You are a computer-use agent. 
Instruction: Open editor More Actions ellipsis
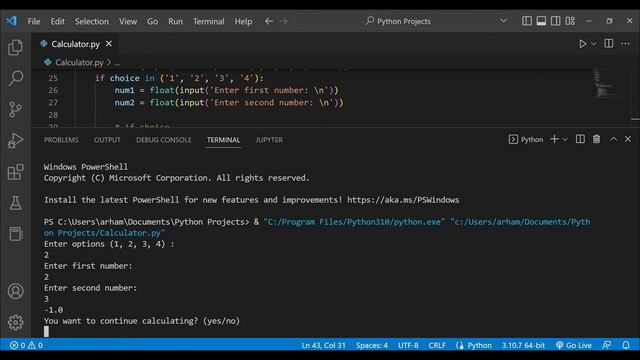point(625,43)
